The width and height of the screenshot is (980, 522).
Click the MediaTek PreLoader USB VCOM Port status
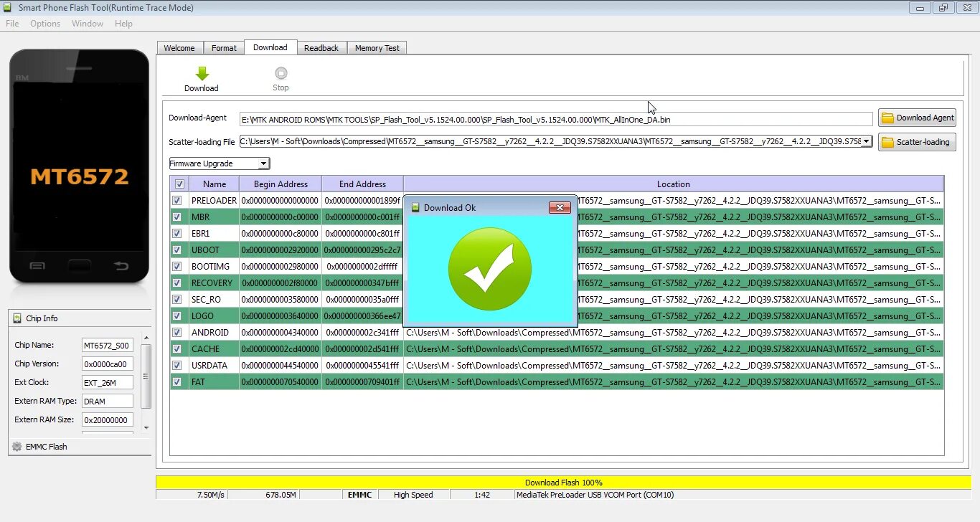595,495
